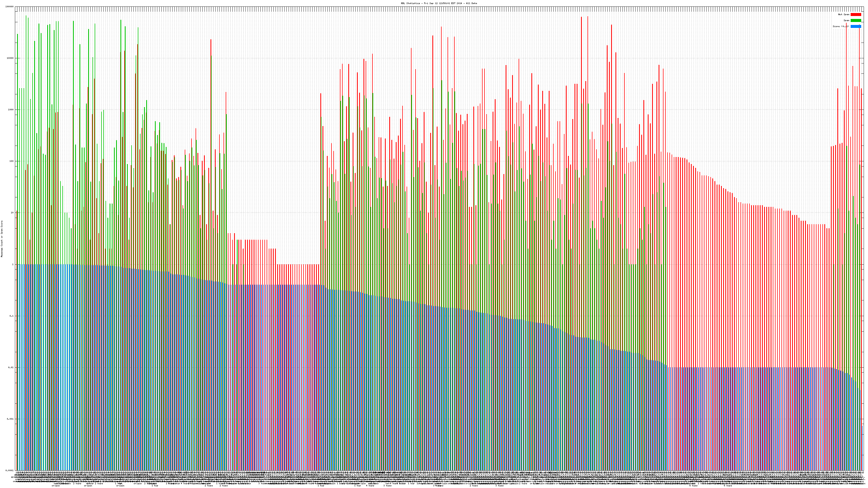This screenshot has height=488, width=868.
Task: Click the 0.0001 y-axis tick label
Action: (x=10, y=470)
